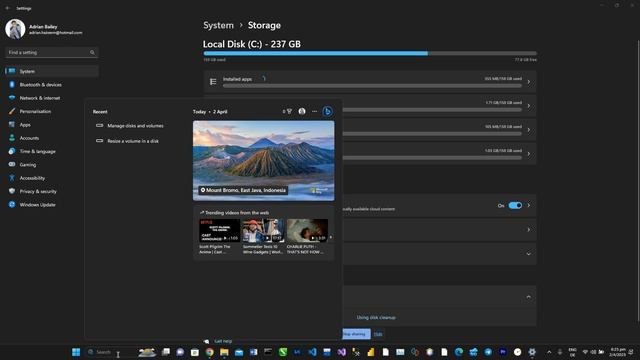Open Installed apps storage details chevron
Viewport: 640px width, 360px height.
pyautogui.click(x=529, y=82)
